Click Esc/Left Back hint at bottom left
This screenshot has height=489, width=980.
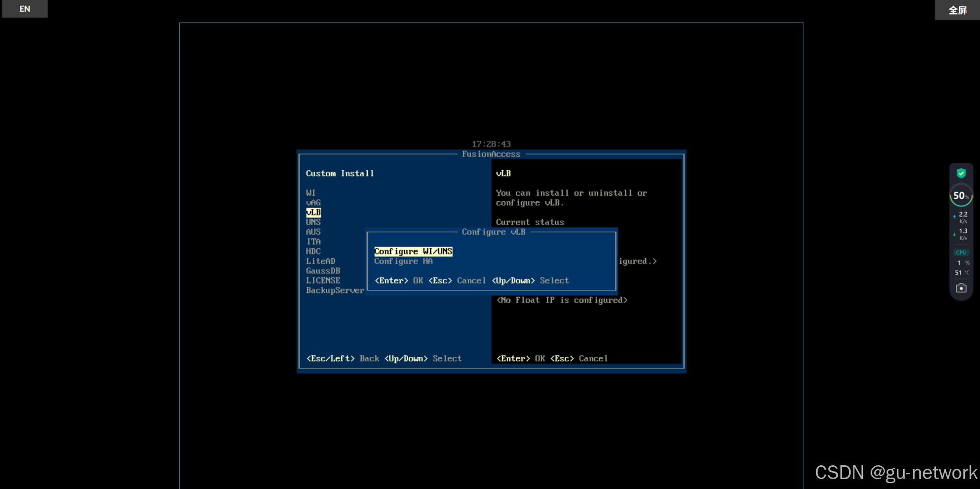click(342, 358)
